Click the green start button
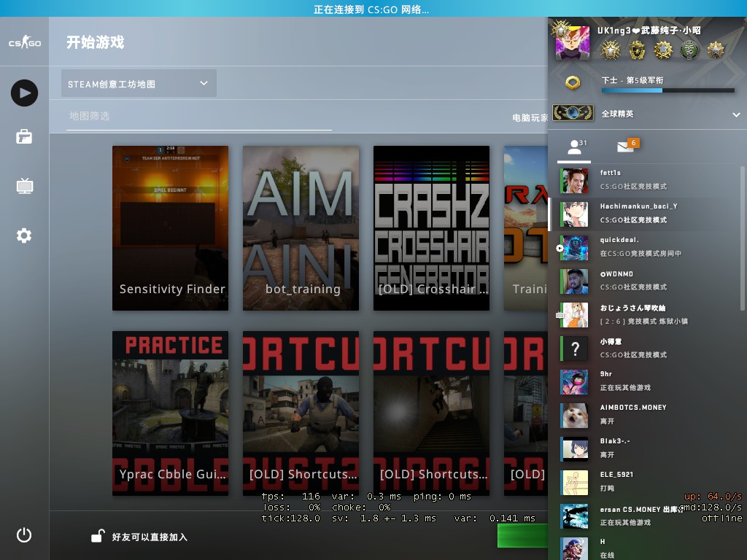 (522, 536)
